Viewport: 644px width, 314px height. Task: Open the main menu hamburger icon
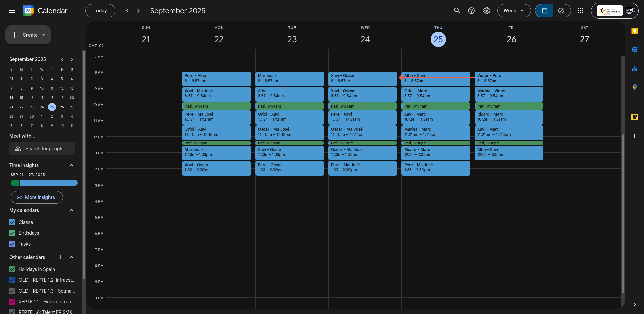click(12, 11)
